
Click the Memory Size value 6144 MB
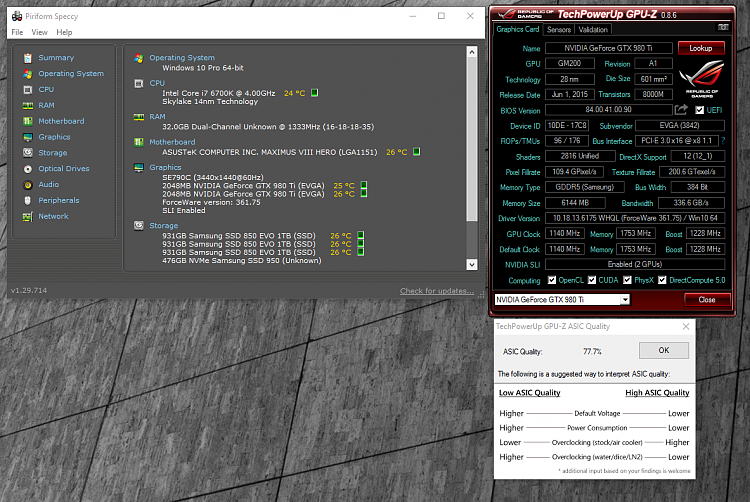point(575,203)
